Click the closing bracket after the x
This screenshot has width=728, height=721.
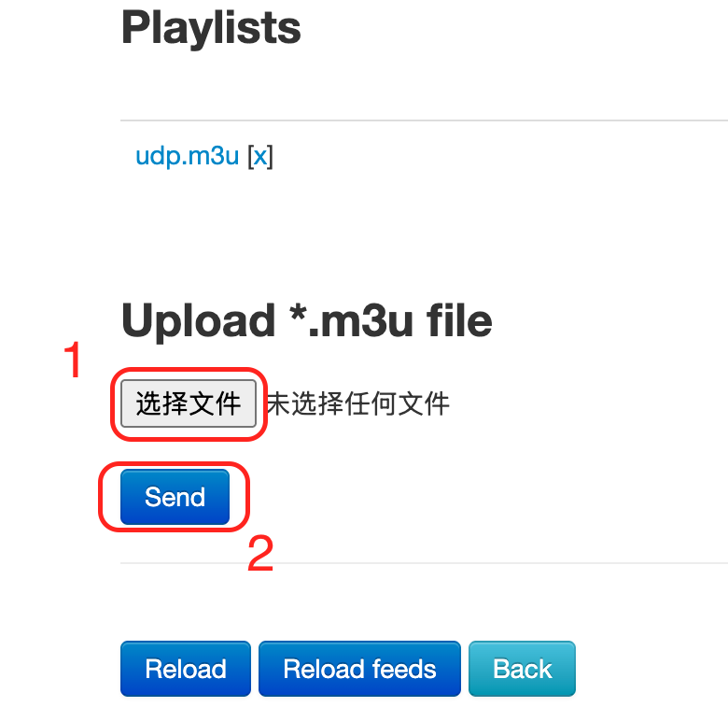click(x=271, y=156)
